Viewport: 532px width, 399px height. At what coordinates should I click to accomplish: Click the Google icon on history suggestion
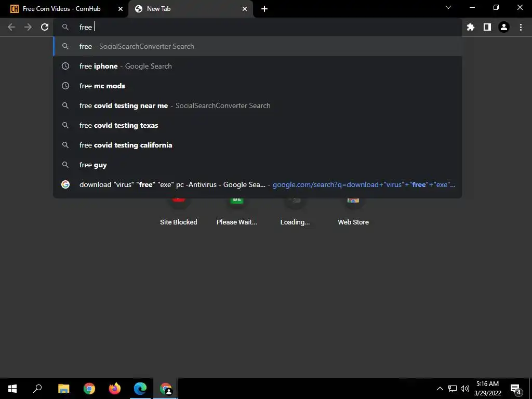point(65,184)
